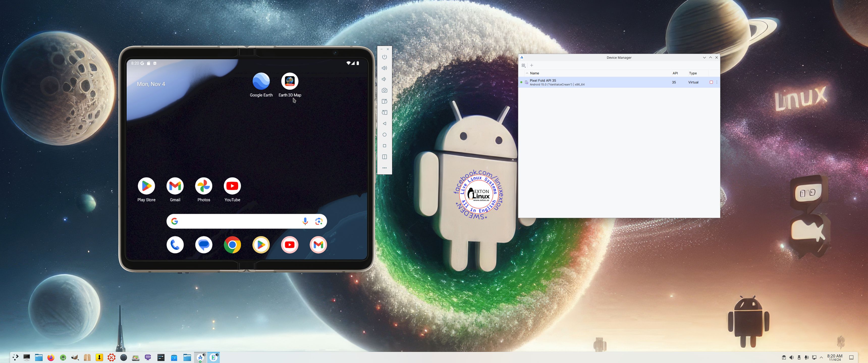This screenshot has height=363, width=868.
Task: Open the clipboard tray icon
Action: click(x=784, y=357)
